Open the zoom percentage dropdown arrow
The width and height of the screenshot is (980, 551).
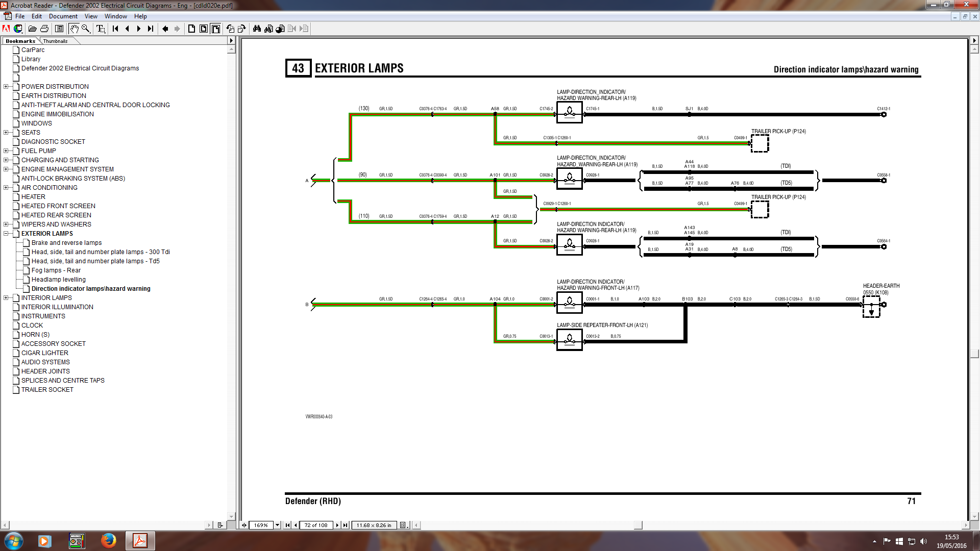pos(278,525)
